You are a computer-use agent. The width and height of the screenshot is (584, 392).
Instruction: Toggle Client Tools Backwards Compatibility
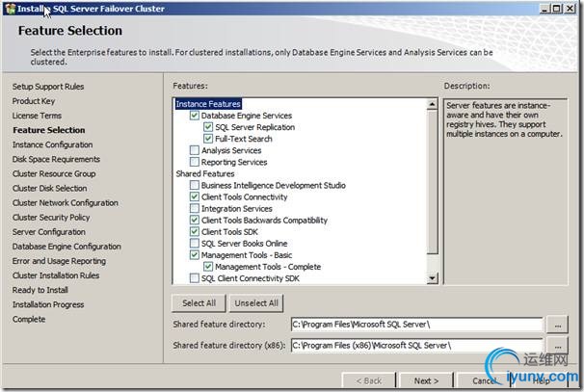[194, 220]
